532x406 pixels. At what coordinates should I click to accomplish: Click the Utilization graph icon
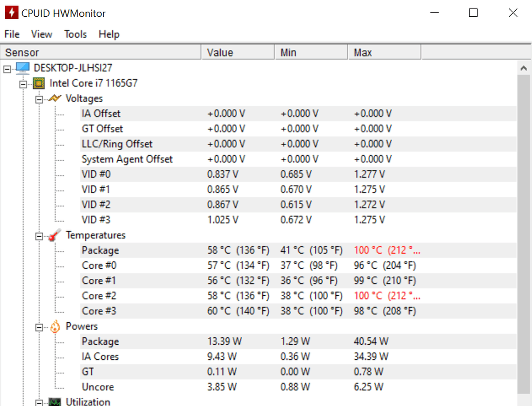coord(55,402)
